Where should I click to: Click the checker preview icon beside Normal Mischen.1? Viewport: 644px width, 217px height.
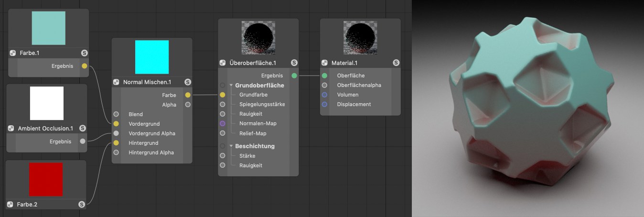(116, 82)
